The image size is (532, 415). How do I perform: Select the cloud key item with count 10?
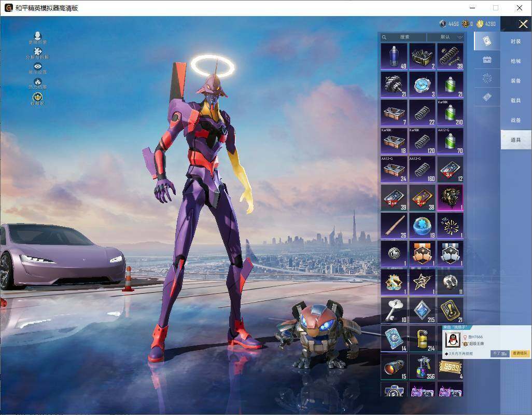(394, 311)
